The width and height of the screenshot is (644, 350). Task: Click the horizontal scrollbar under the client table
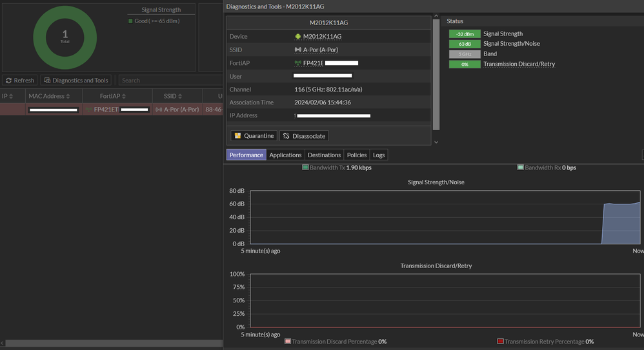[111, 344]
